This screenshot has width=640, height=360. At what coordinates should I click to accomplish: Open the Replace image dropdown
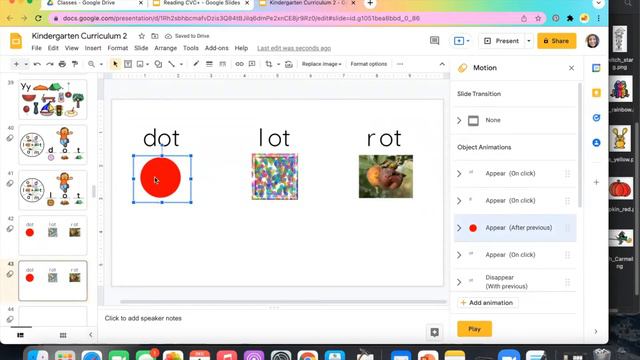tap(322, 64)
